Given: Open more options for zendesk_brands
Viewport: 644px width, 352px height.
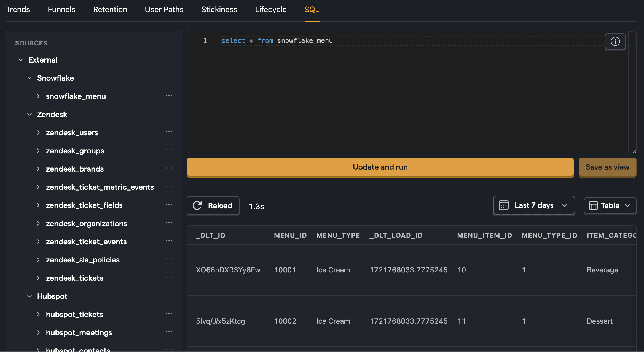Looking at the screenshot, I should (169, 169).
